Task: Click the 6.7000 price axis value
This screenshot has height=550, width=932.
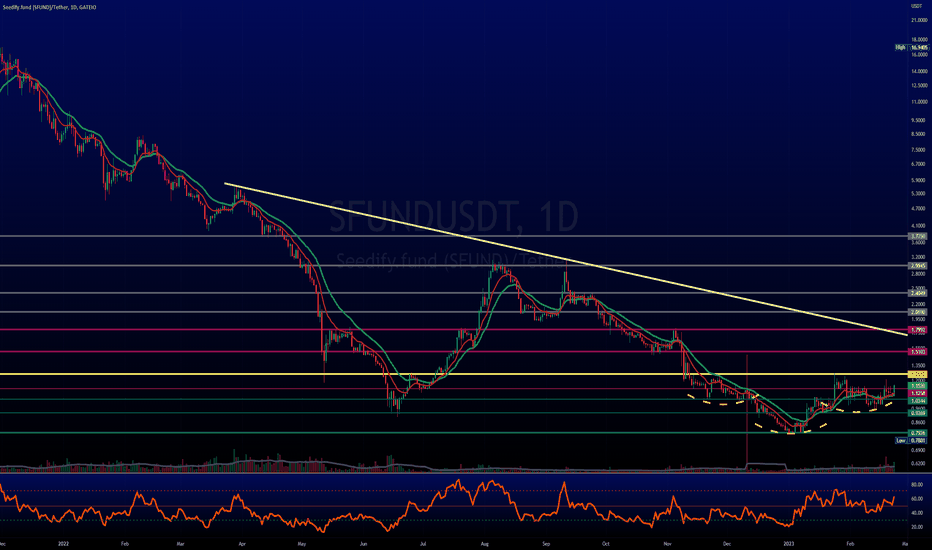Action: 918,164
